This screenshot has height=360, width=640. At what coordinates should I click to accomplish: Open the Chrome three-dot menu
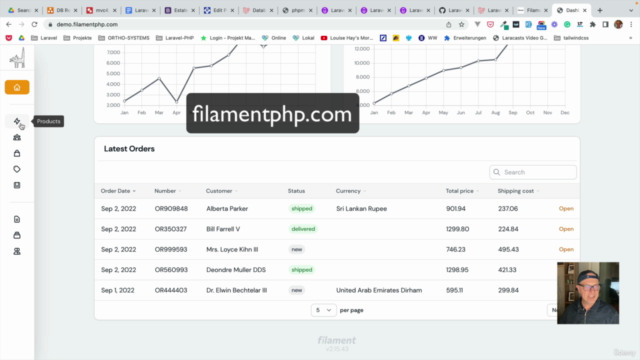(631, 24)
